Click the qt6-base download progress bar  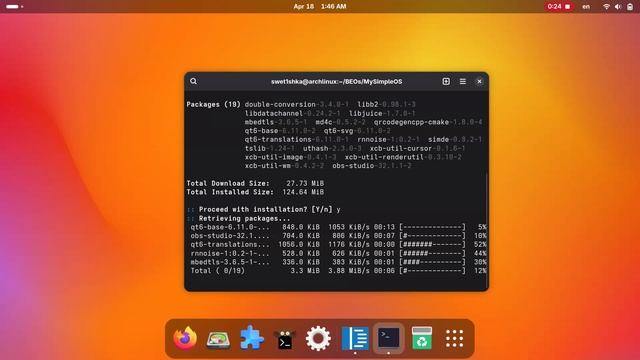432,227
